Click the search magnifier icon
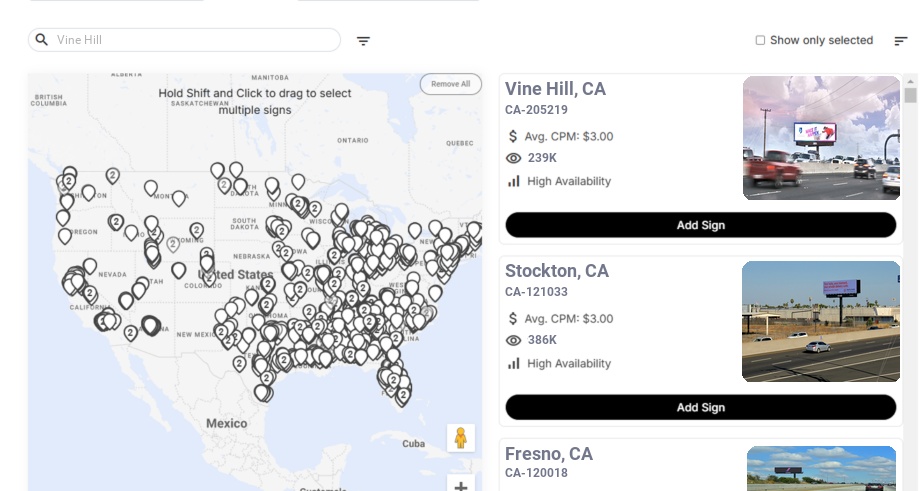Screen dimensions: 920x491 (x=42, y=40)
